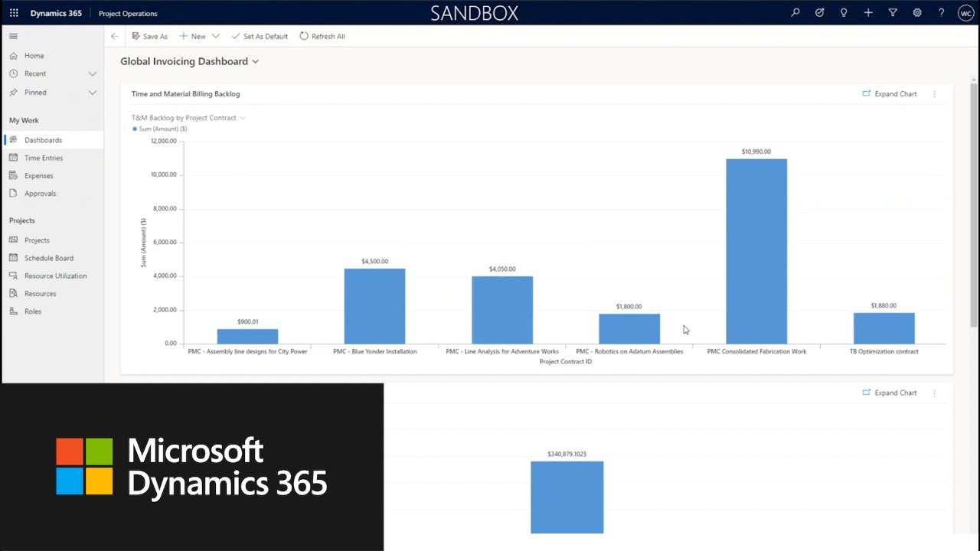Click 'PMC Consolidated Fabrication Work' axis label

(756, 351)
